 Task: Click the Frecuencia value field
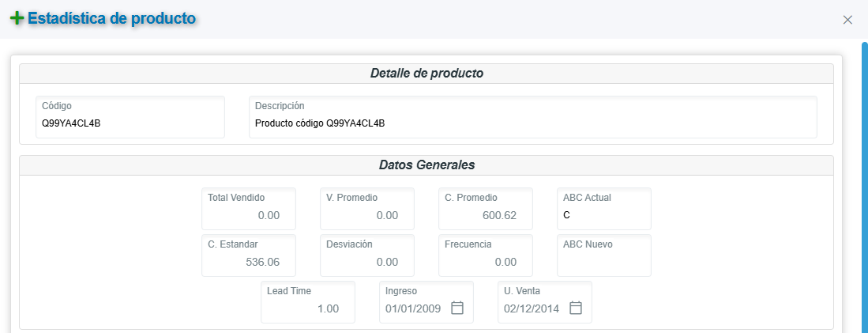[486, 262]
